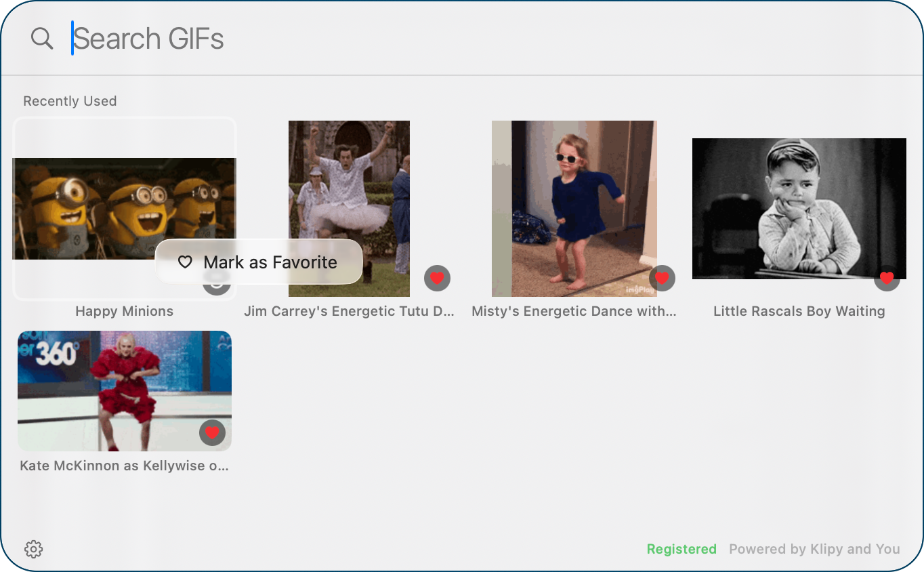
Task: Toggle favorite heart on Little Rascals Boy Waiting
Action: (887, 278)
